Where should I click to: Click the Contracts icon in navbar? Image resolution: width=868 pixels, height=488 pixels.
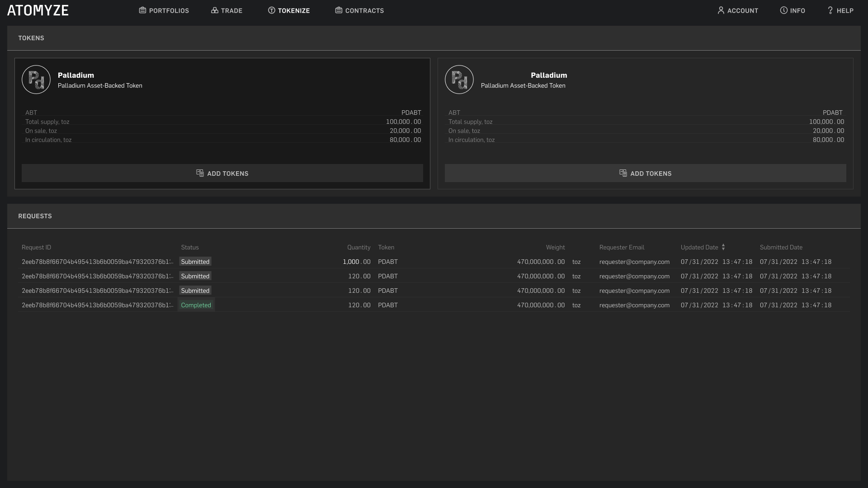point(339,10)
